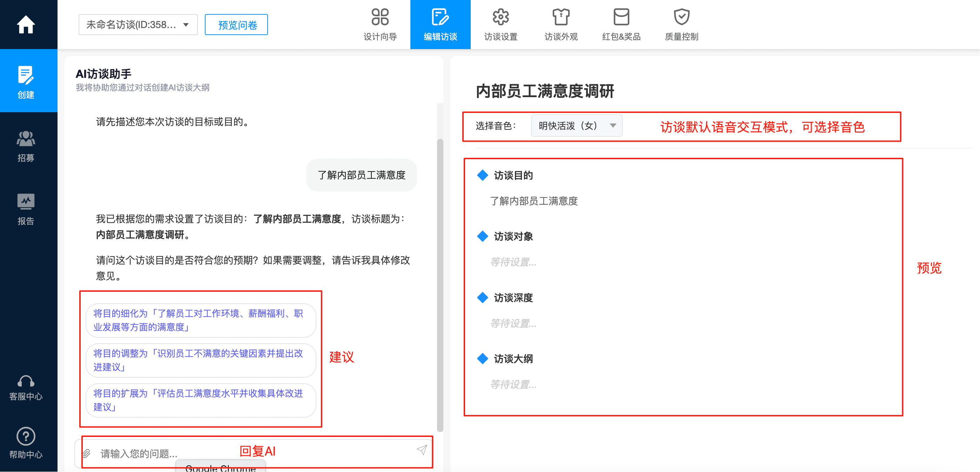Click the 预览问卷 preview button
The width and height of the screenshot is (980, 472).
(x=236, y=24)
